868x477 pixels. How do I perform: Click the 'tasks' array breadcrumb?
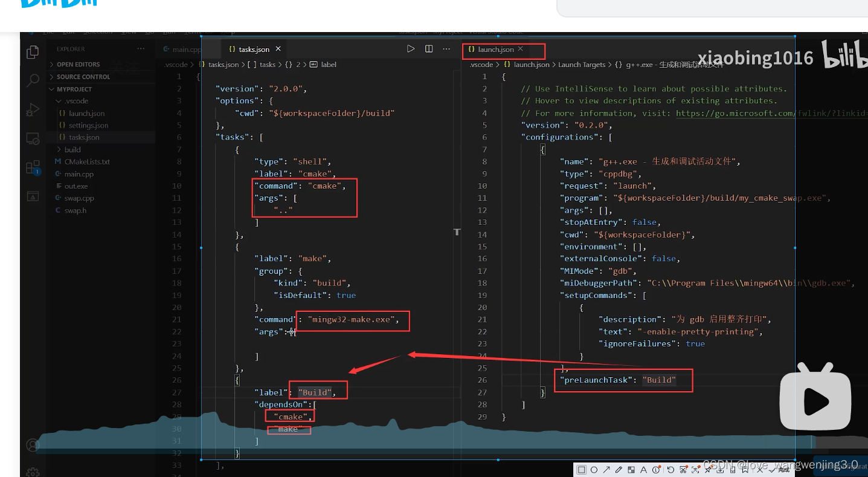[267, 64]
